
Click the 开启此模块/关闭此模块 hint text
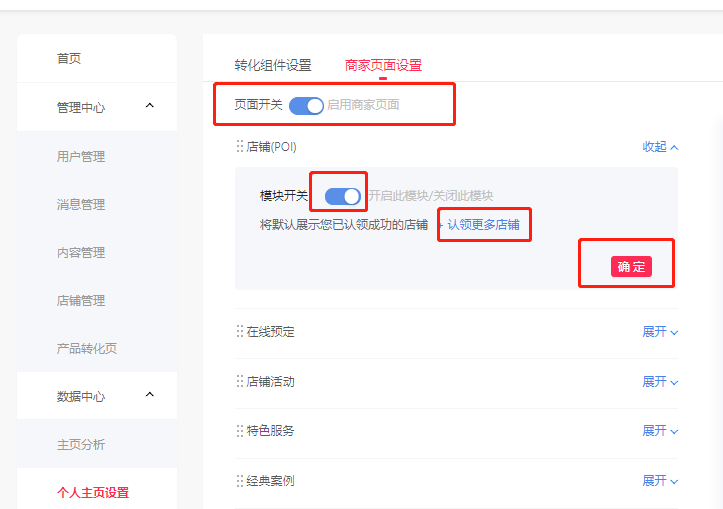coord(431,196)
